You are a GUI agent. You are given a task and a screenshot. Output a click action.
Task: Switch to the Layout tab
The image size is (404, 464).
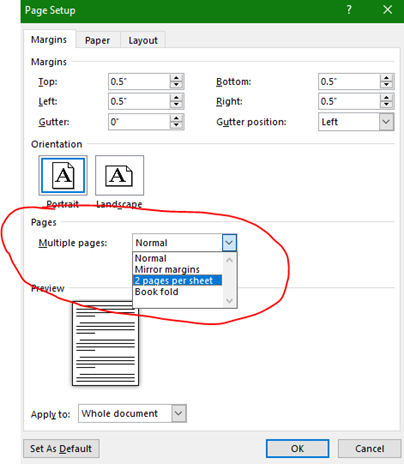coord(143,40)
